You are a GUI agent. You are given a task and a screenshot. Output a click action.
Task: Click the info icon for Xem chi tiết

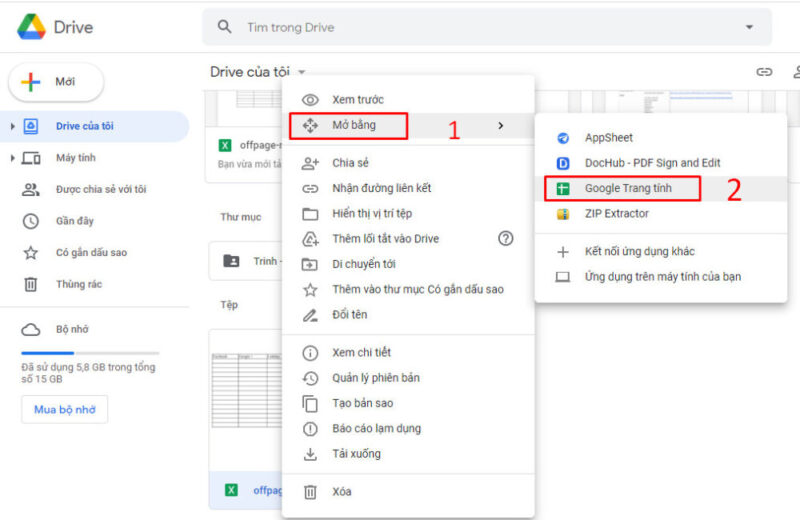[x=310, y=353]
